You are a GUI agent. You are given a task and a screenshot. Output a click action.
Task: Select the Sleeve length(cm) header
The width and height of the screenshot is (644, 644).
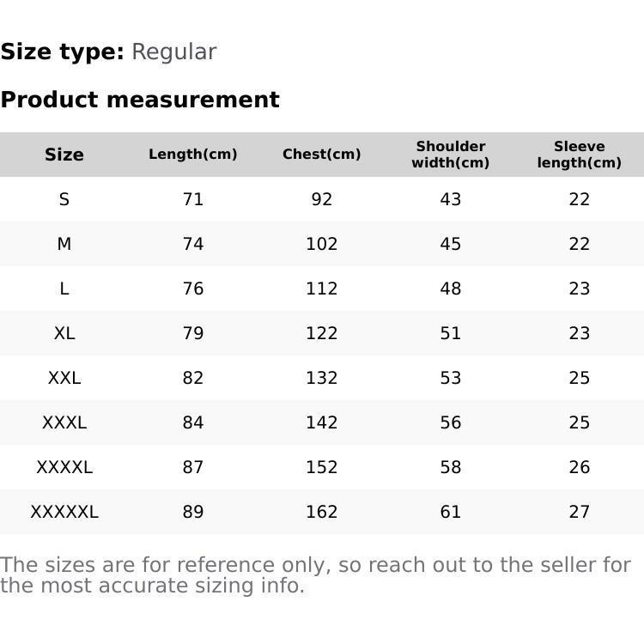579,155
